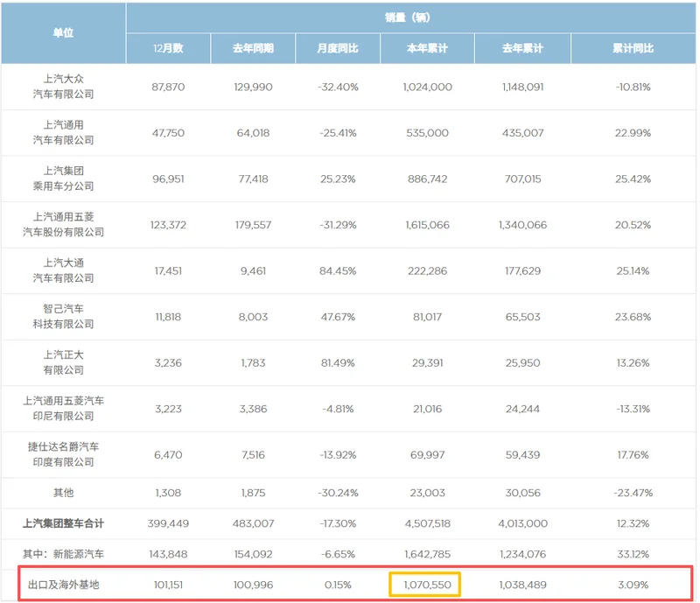Click the 1,615,066 cumulative sales cell
The image size is (700, 603).
click(x=426, y=225)
